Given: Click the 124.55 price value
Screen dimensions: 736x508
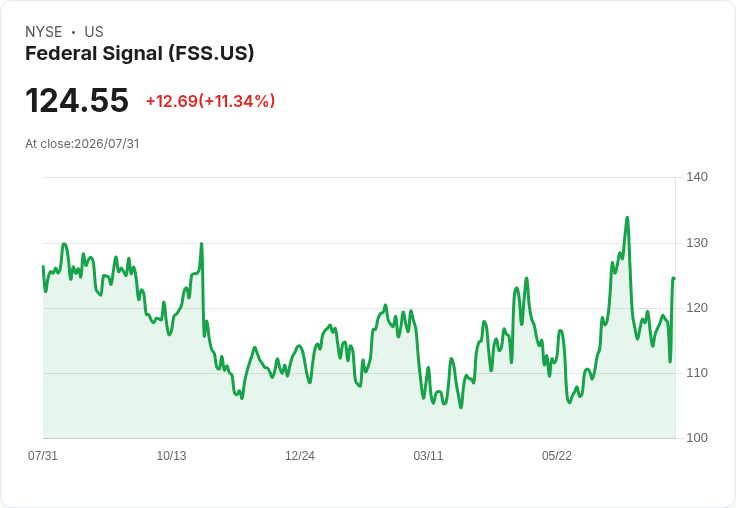Looking at the screenshot, I should [x=77, y=100].
